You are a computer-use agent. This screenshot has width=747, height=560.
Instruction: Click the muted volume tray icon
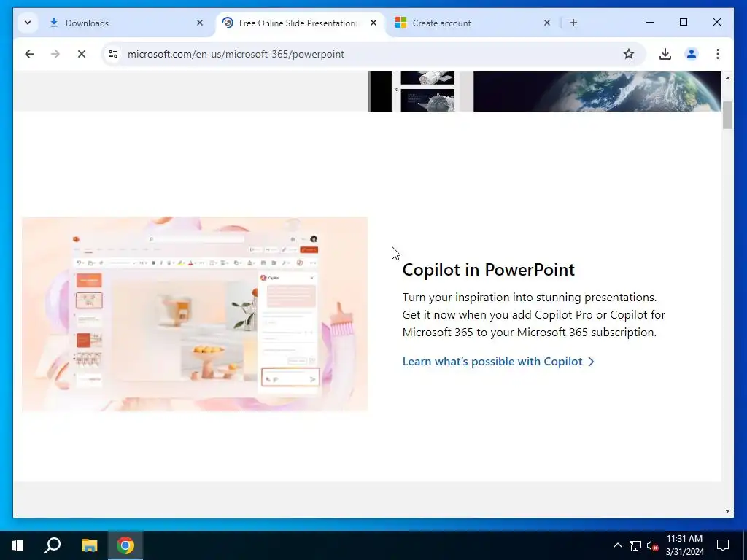coord(652,545)
